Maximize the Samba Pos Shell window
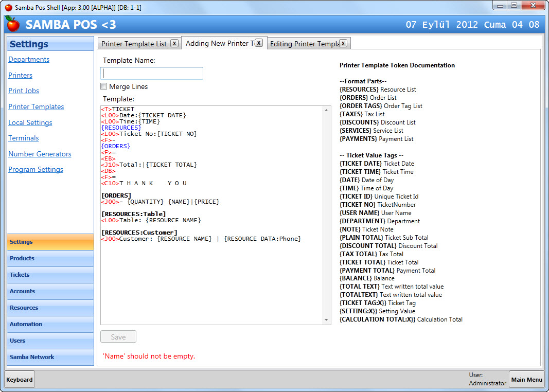This screenshot has width=549, height=392. [x=513, y=5]
